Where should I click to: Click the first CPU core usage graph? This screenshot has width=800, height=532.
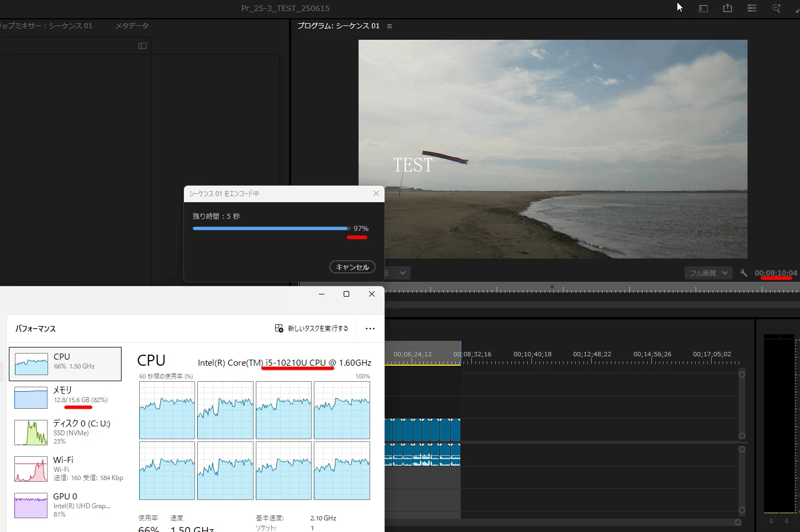[167, 410]
